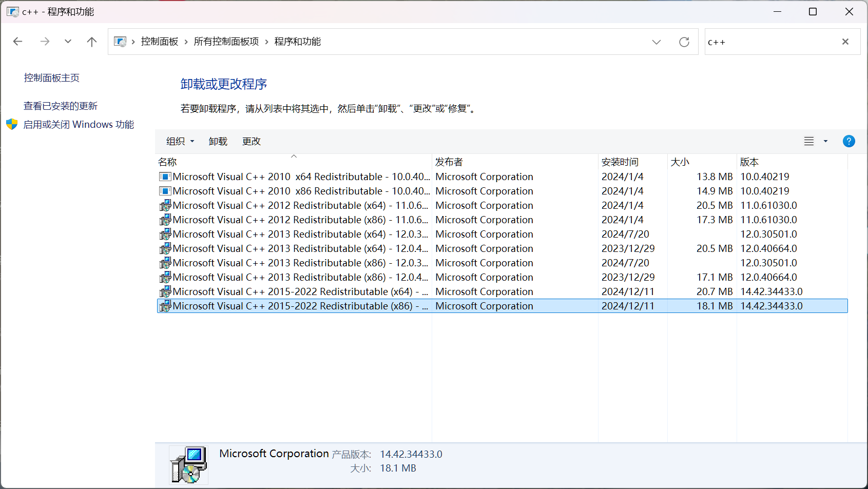This screenshot has width=868, height=489.
Task: Click the control panel icon in address bar
Action: pyautogui.click(x=120, y=42)
